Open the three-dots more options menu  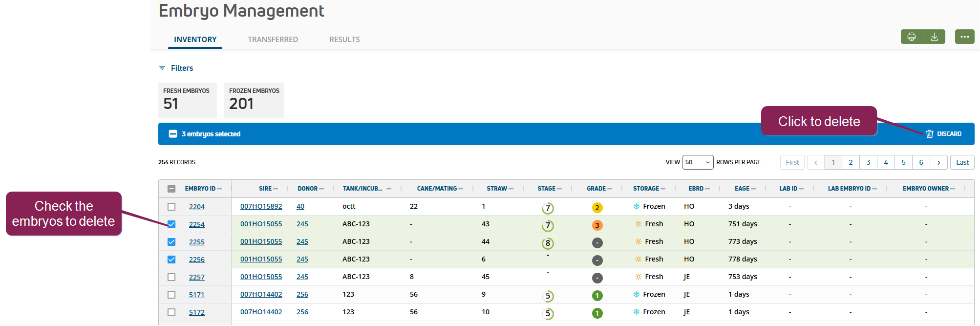click(964, 37)
